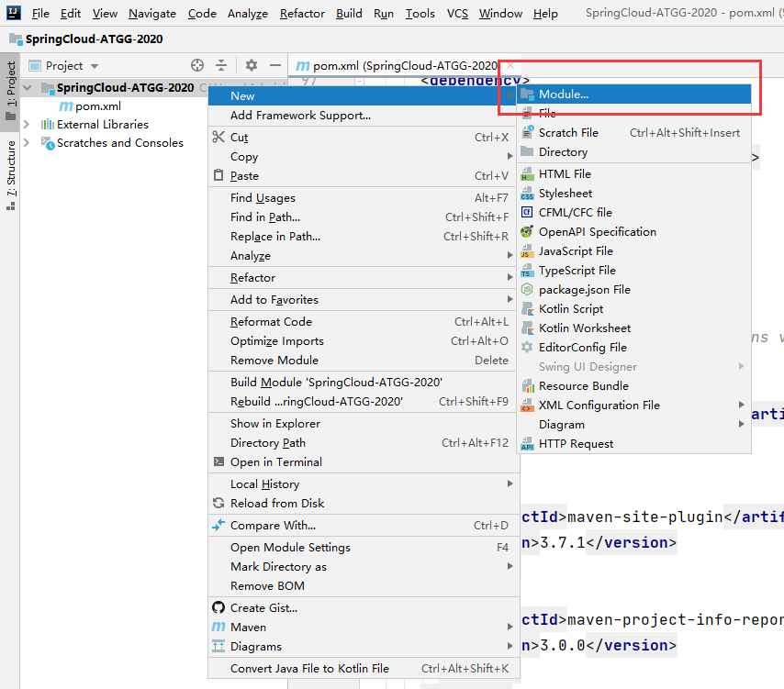
Task: Open the VCS menu
Action: [x=457, y=14]
